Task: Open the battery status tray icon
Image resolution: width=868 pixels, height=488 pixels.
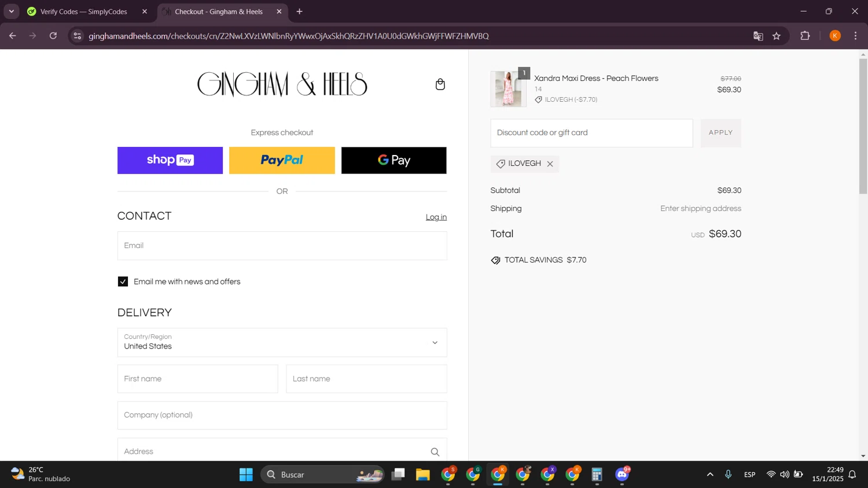Action: point(799,475)
